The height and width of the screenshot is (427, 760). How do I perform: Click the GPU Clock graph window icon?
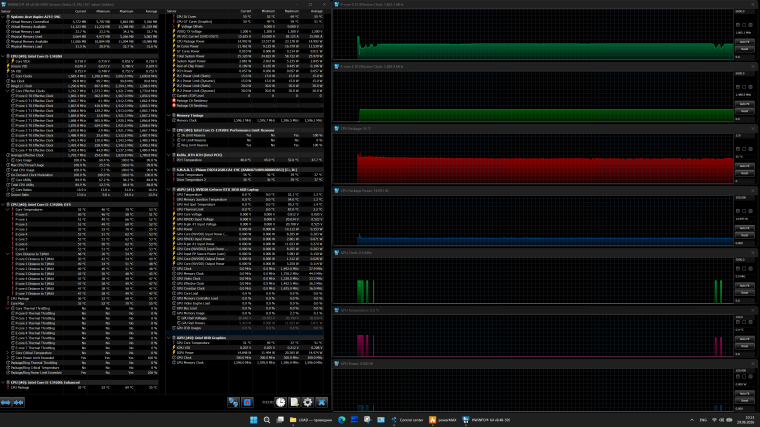click(336, 253)
